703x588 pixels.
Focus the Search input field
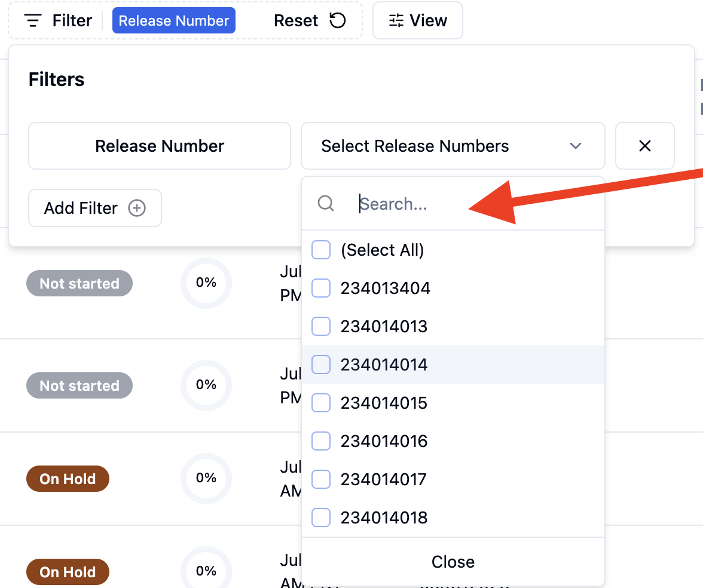(475, 204)
